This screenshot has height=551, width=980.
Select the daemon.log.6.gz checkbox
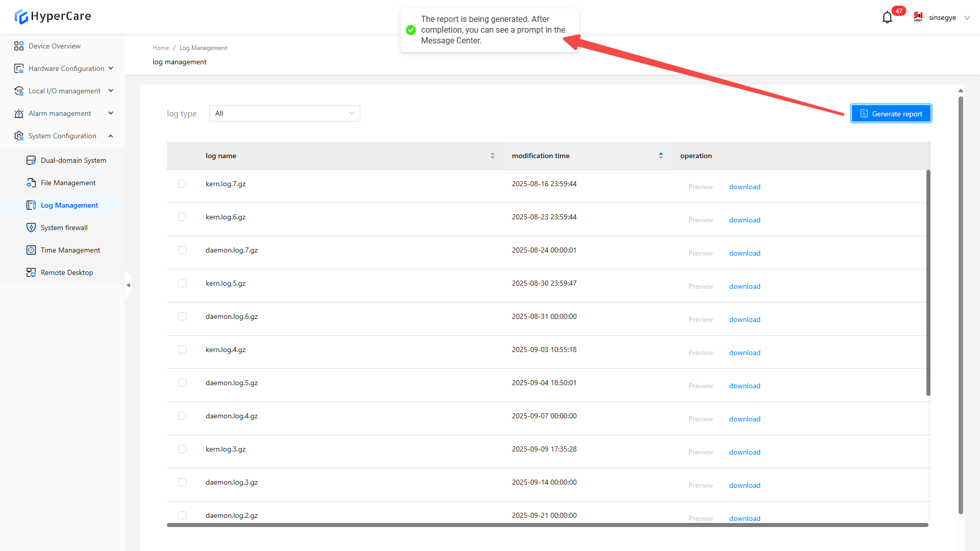tap(182, 316)
